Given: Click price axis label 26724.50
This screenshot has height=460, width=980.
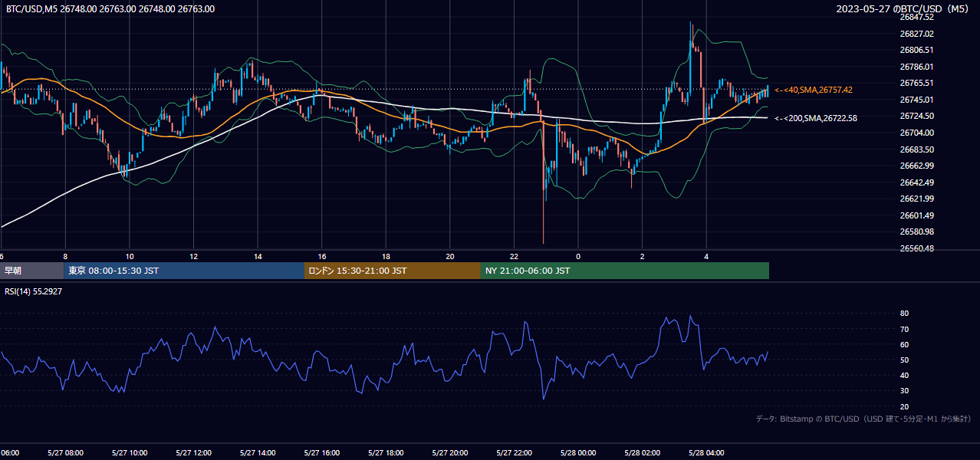Looking at the screenshot, I should pos(916,116).
